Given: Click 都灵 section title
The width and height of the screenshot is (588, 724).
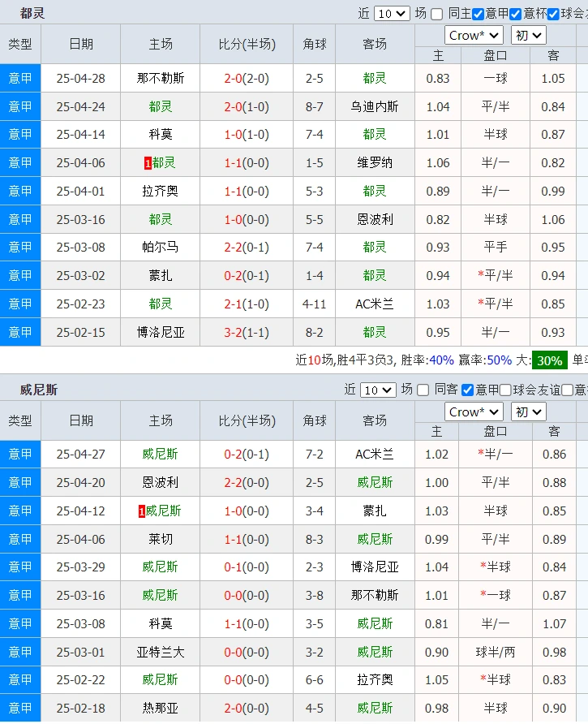Looking at the screenshot, I should [x=32, y=13].
